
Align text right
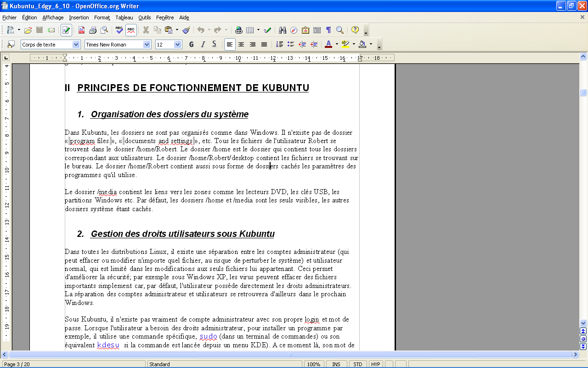253,44
